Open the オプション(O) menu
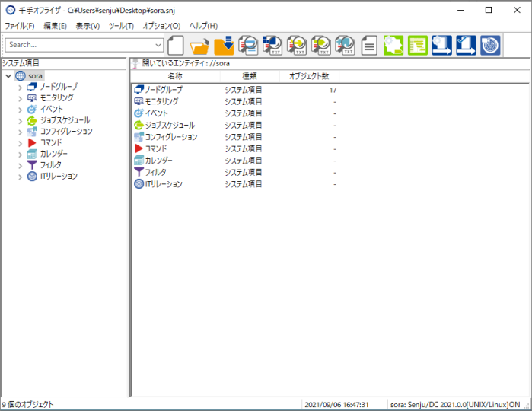 (161, 26)
